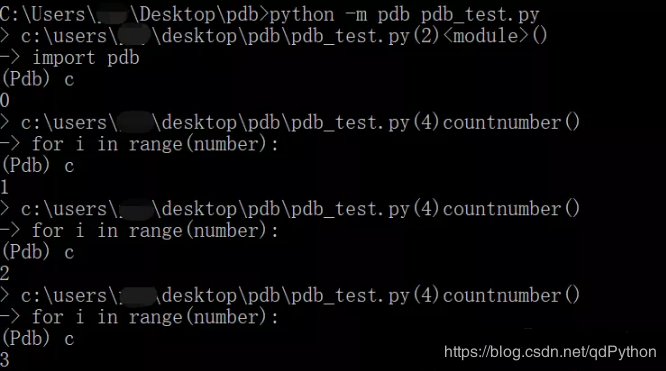
Task: Click the output value 3
Action: click(x=5, y=360)
